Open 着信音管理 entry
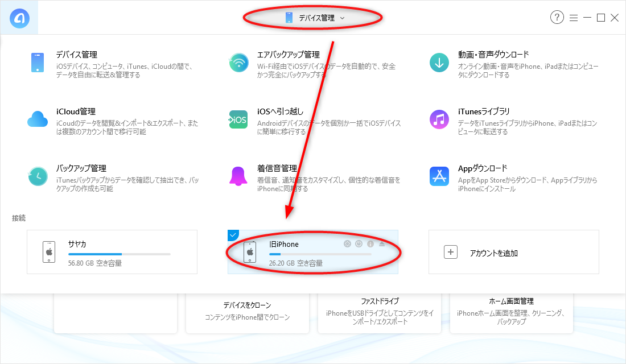The height and width of the screenshot is (364, 626). (277, 168)
